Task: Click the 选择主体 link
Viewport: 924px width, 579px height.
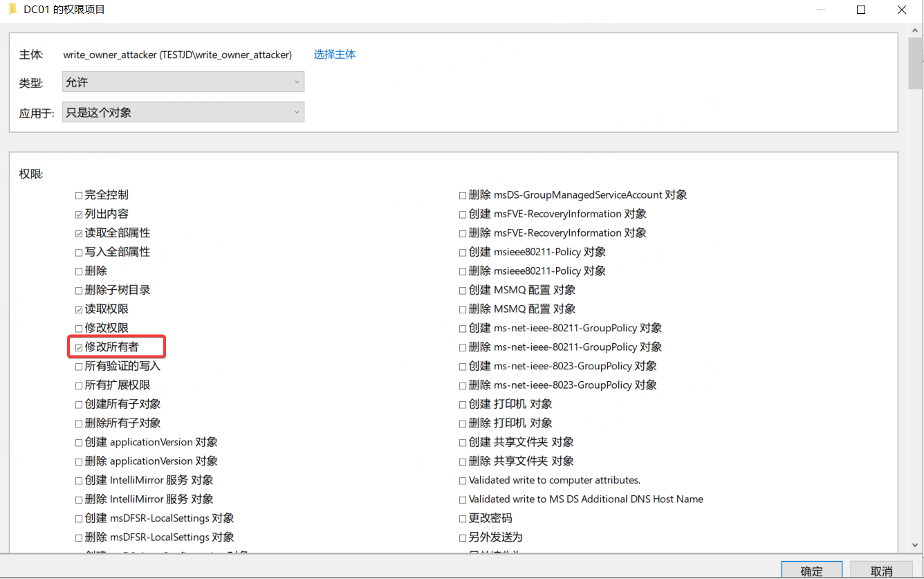Action: point(335,55)
